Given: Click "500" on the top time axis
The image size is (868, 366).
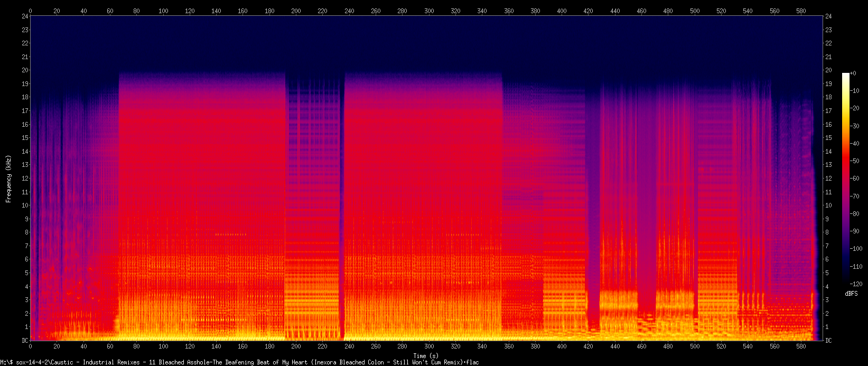Looking at the screenshot, I should point(695,11).
